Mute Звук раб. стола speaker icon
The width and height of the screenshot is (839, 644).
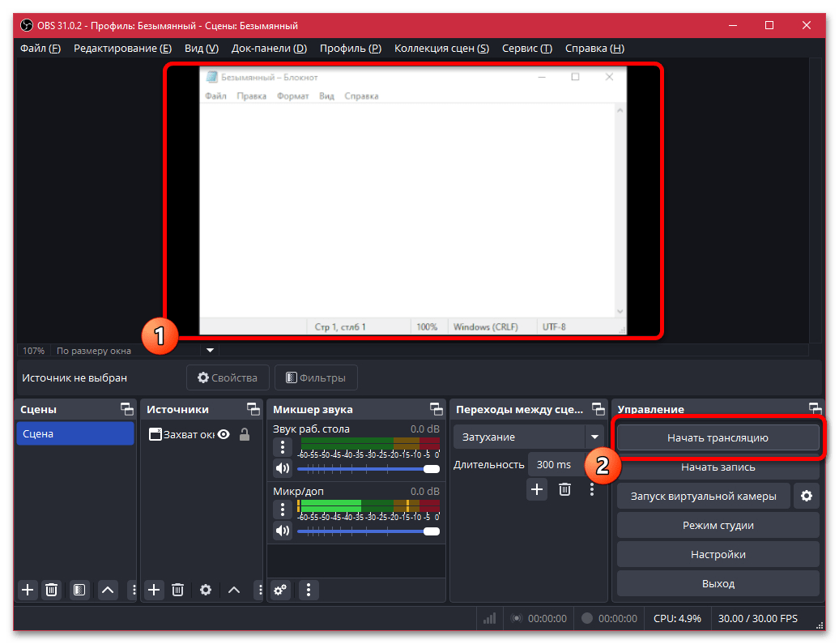283,469
